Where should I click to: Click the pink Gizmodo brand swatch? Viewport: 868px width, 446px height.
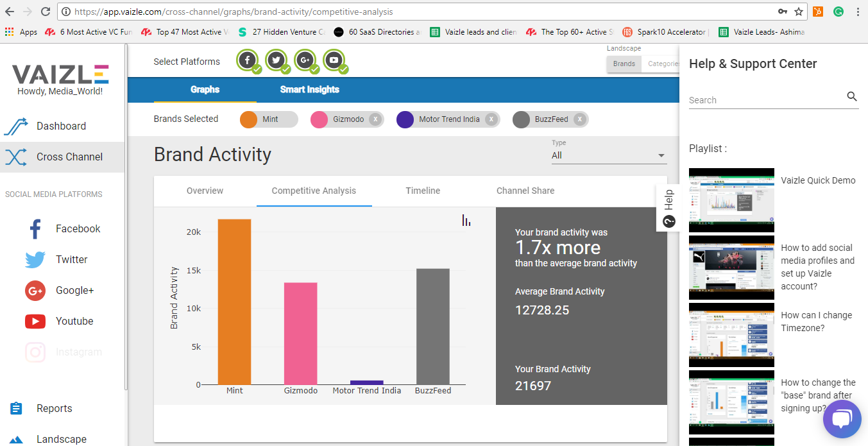coord(319,119)
